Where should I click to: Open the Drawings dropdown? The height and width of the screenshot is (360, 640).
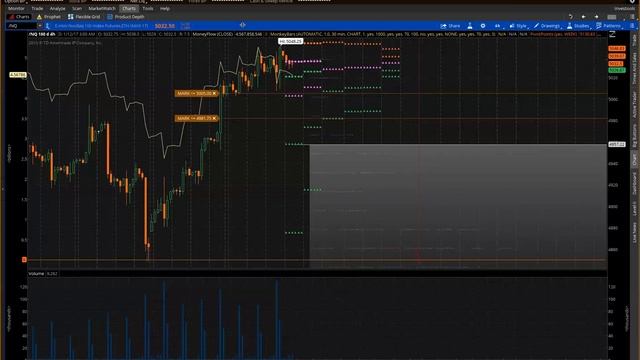[x=548, y=26]
